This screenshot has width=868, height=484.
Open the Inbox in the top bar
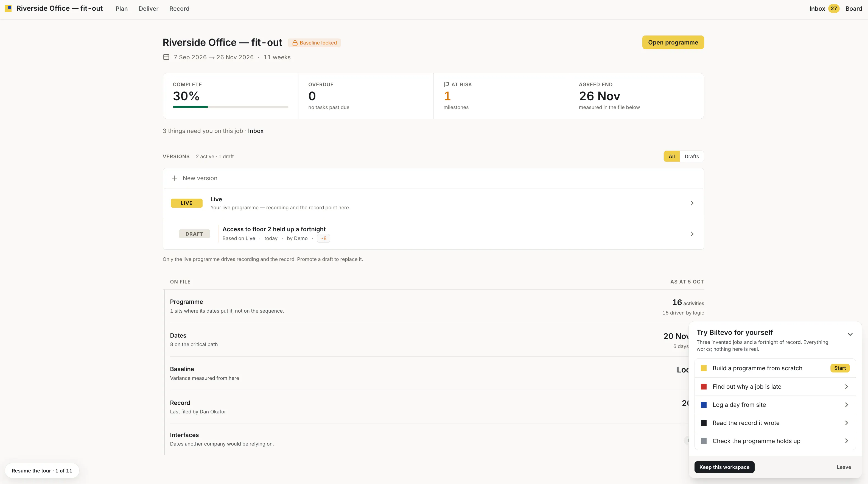817,9
